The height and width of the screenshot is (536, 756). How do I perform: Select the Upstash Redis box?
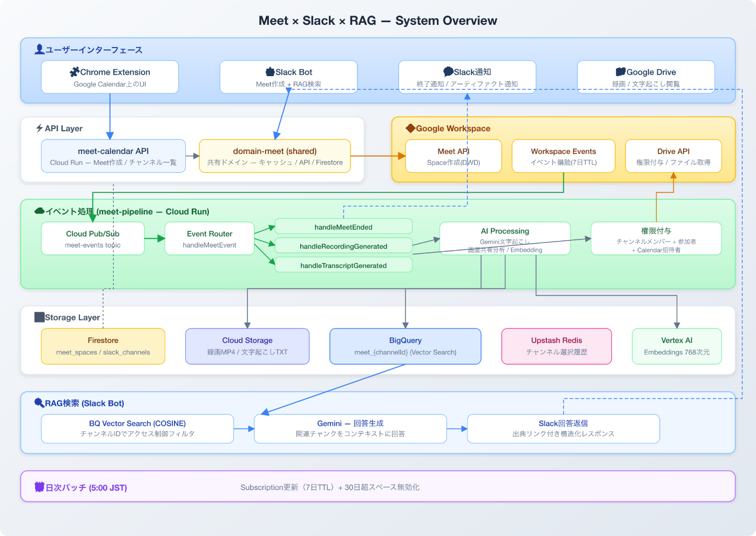[x=557, y=346]
